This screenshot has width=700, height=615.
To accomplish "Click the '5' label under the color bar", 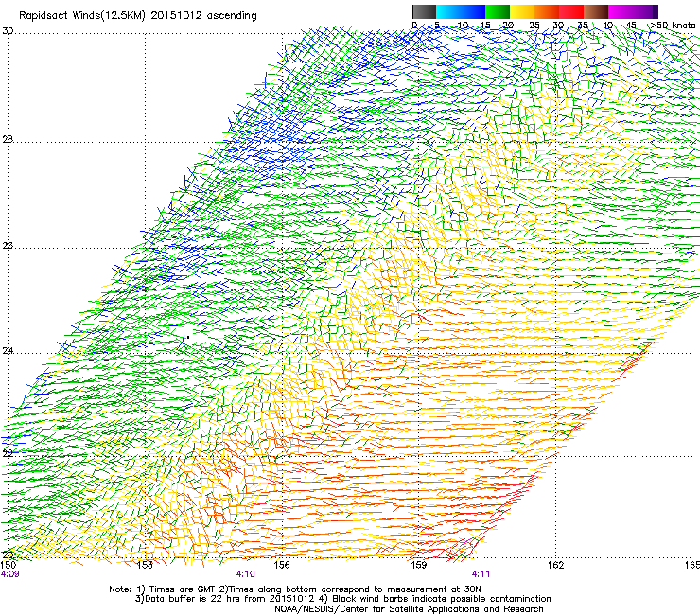I will (437, 26).
